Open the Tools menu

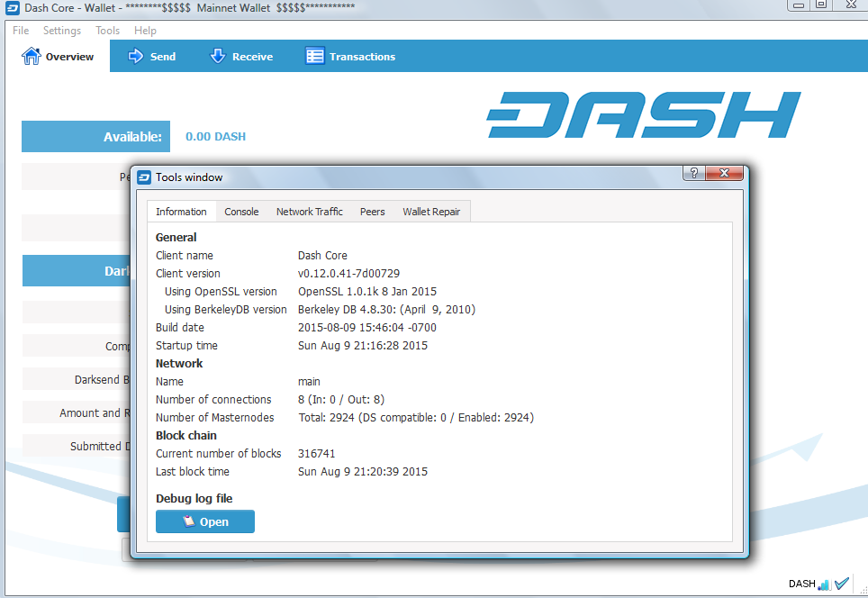click(x=107, y=31)
